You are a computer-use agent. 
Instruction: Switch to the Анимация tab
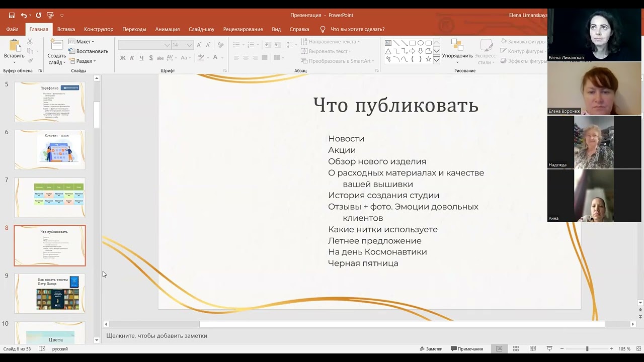168,29
